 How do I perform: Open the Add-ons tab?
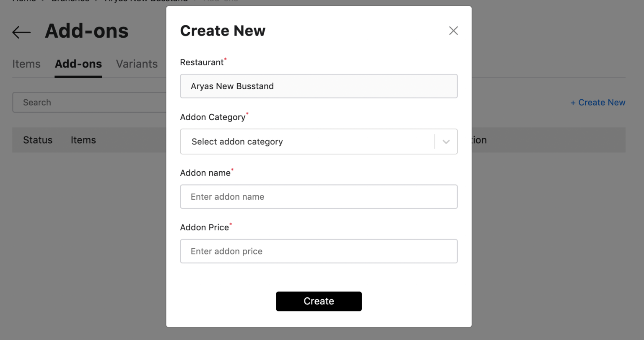click(78, 64)
